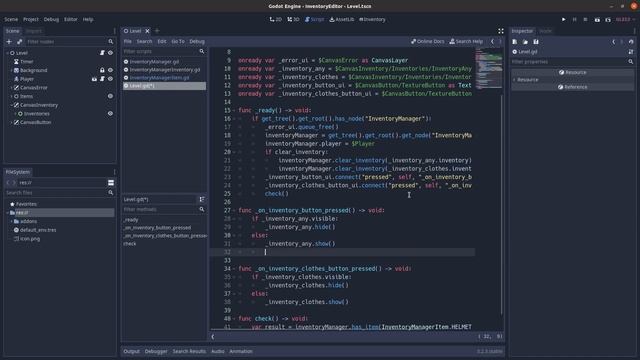Expand the CanvasButton node
Image resolution: width=640 pixels, height=360 pixels.
click(x=11, y=122)
